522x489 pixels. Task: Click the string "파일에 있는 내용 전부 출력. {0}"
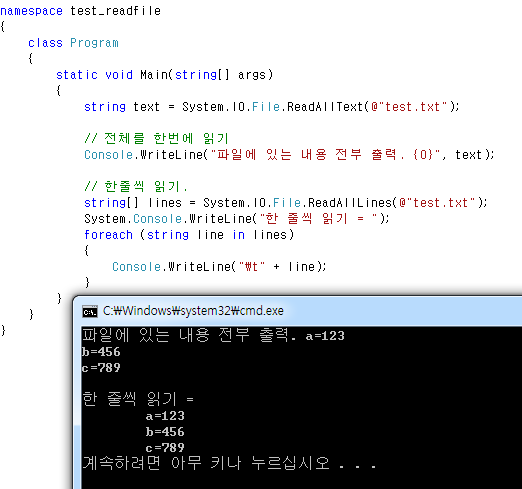(326, 155)
